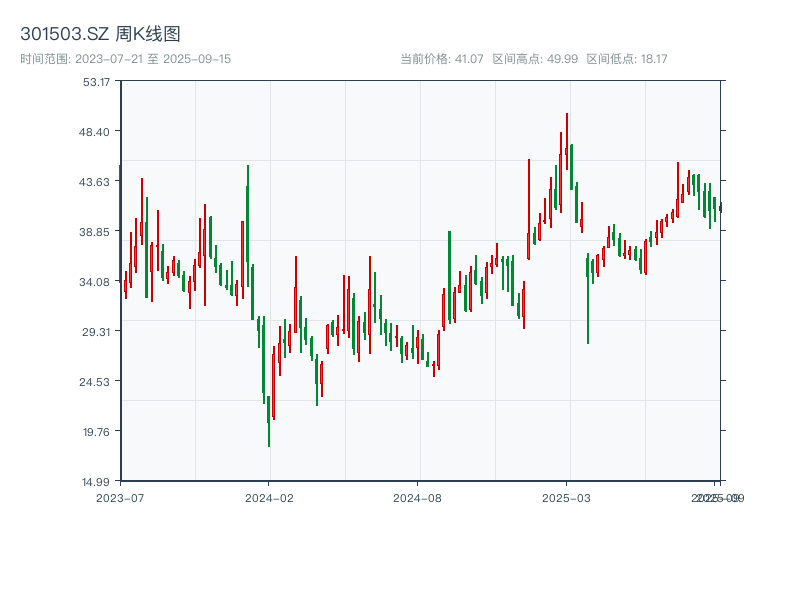
Task: Click the 34.08 y-axis price label
Action: 96,282
